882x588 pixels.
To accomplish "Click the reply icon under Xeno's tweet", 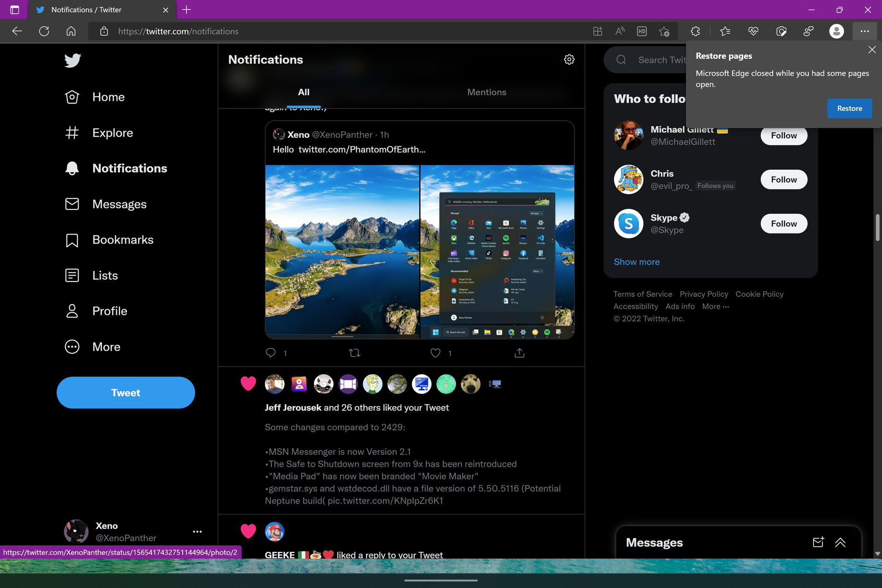I will pos(270,353).
